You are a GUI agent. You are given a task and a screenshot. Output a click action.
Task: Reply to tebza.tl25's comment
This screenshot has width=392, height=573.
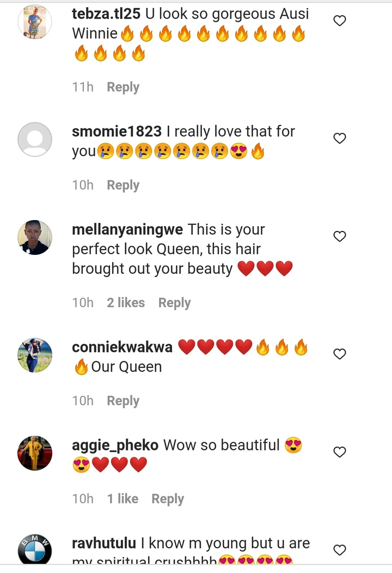point(123,87)
